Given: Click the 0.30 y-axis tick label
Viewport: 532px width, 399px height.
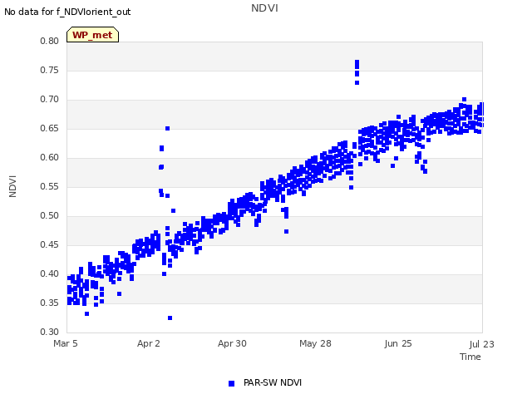Looking at the screenshot, I should click(x=50, y=332).
